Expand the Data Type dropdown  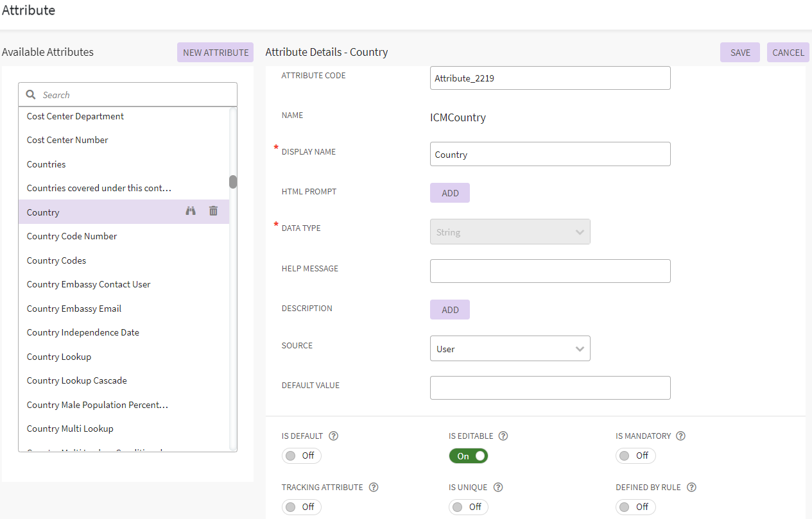tap(510, 232)
